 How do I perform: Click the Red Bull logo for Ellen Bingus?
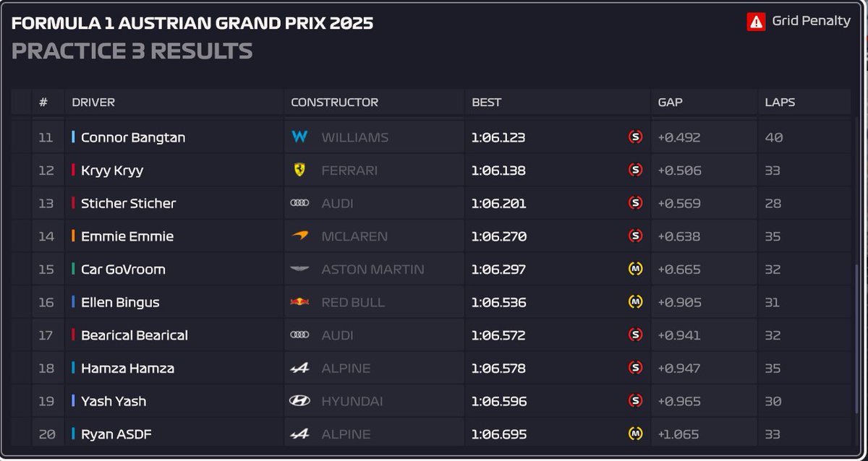(x=299, y=302)
